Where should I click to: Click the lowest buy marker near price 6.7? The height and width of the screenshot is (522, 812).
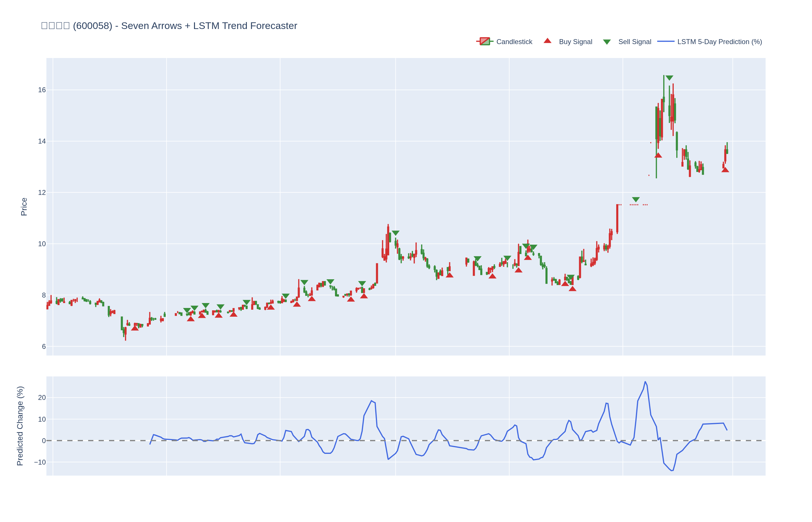[x=135, y=328]
